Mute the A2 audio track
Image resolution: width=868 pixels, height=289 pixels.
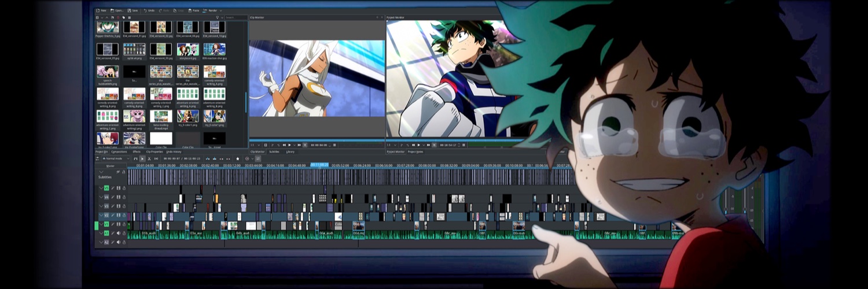pyautogui.click(x=119, y=242)
